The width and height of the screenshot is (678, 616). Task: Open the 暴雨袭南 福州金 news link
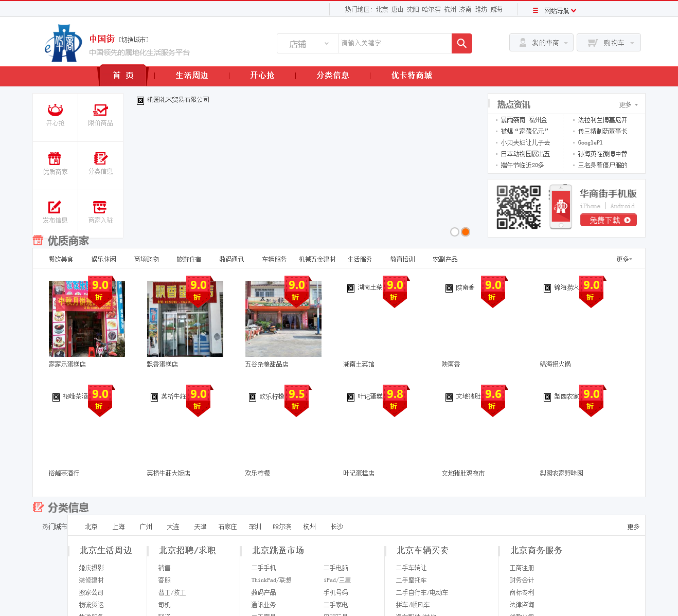tap(524, 120)
